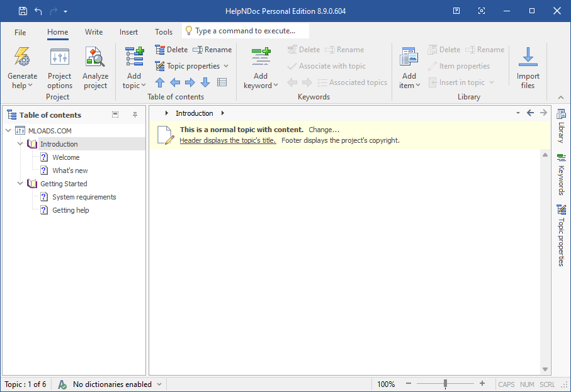The height and width of the screenshot is (392, 571).
Task: Click the Undo arrow in title bar
Action: (38, 11)
